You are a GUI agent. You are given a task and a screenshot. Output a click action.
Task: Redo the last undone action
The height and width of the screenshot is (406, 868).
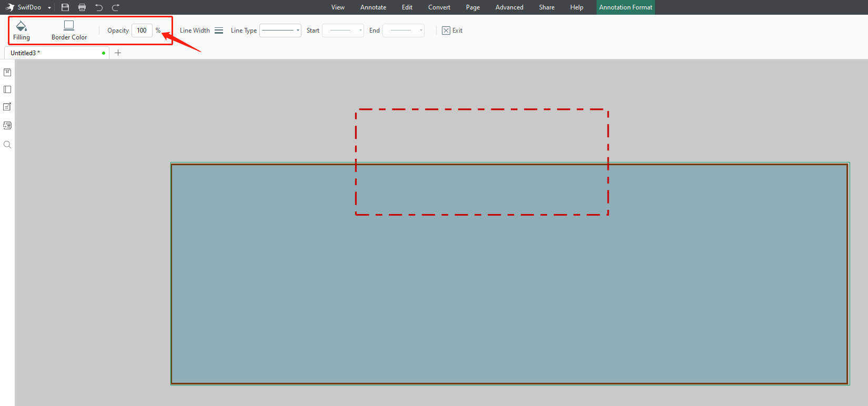click(116, 7)
